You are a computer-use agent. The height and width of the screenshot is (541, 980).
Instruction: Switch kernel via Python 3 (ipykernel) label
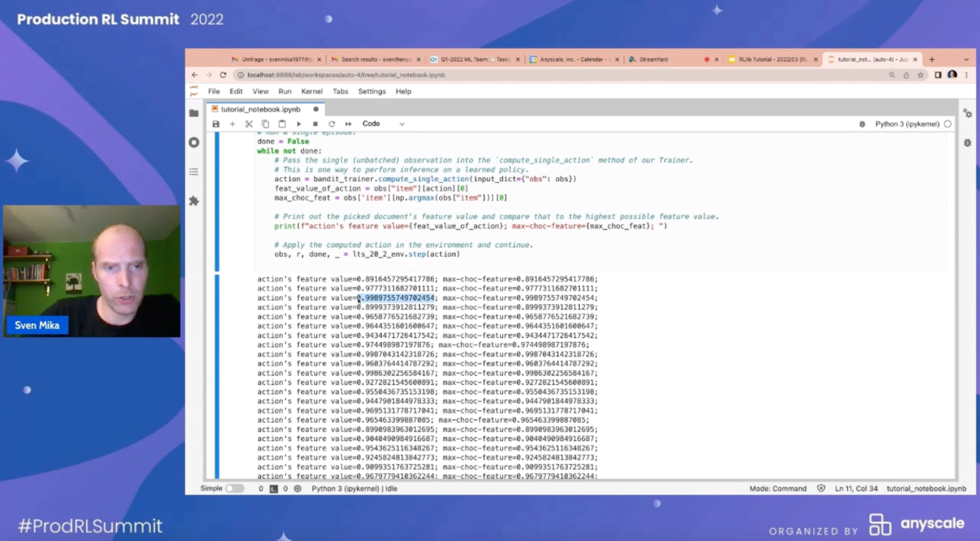pos(907,124)
